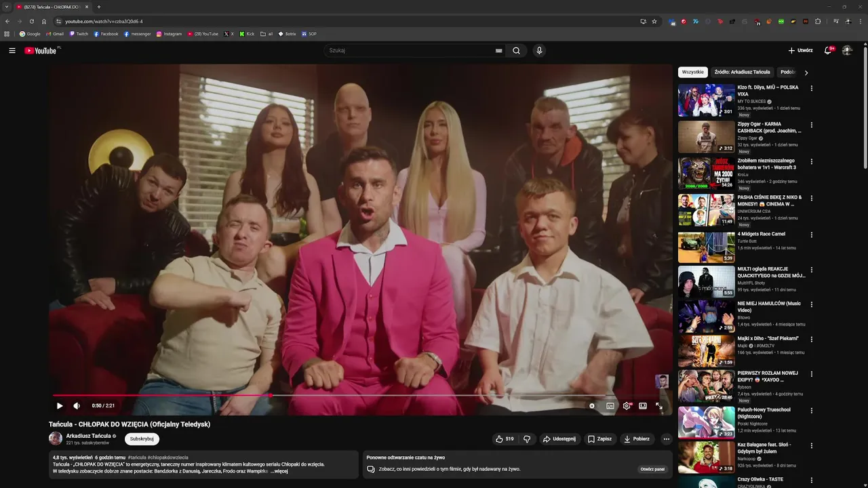
Task: Open the X bookmark
Action: point(229,34)
